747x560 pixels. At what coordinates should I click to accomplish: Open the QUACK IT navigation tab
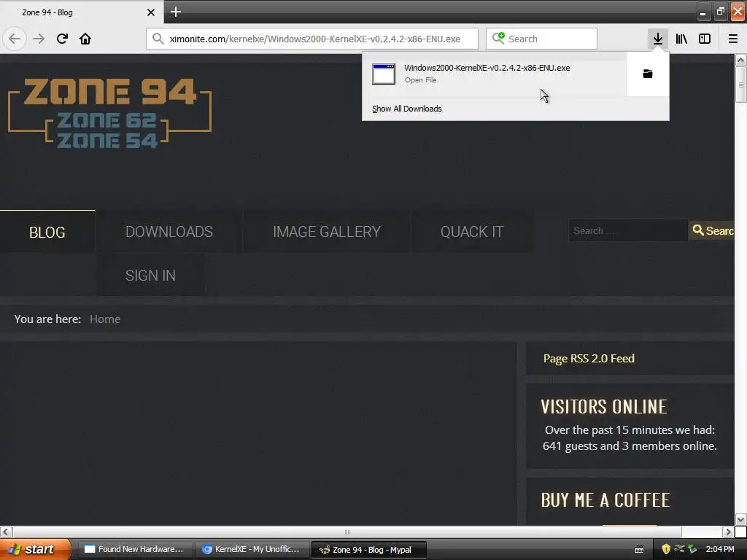tap(472, 232)
